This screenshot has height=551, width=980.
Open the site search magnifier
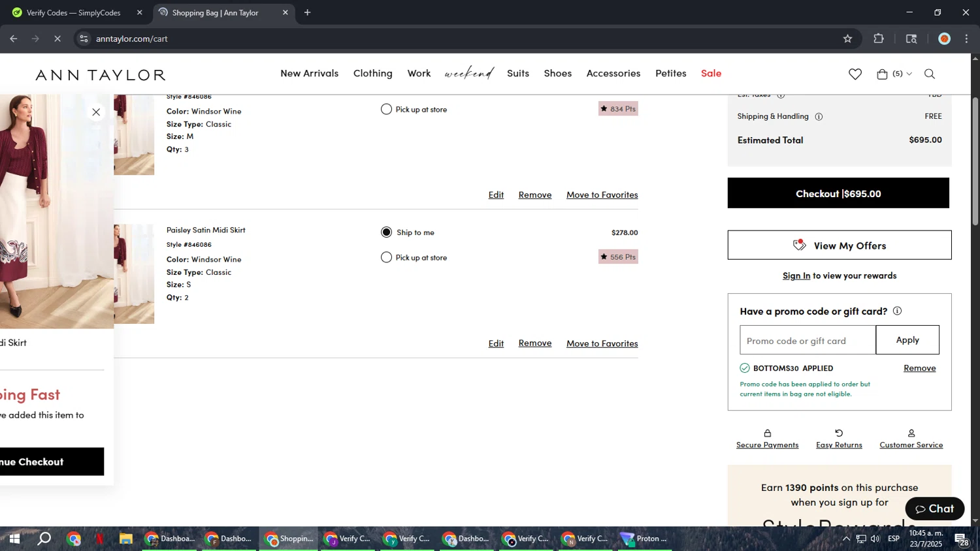[x=930, y=74]
